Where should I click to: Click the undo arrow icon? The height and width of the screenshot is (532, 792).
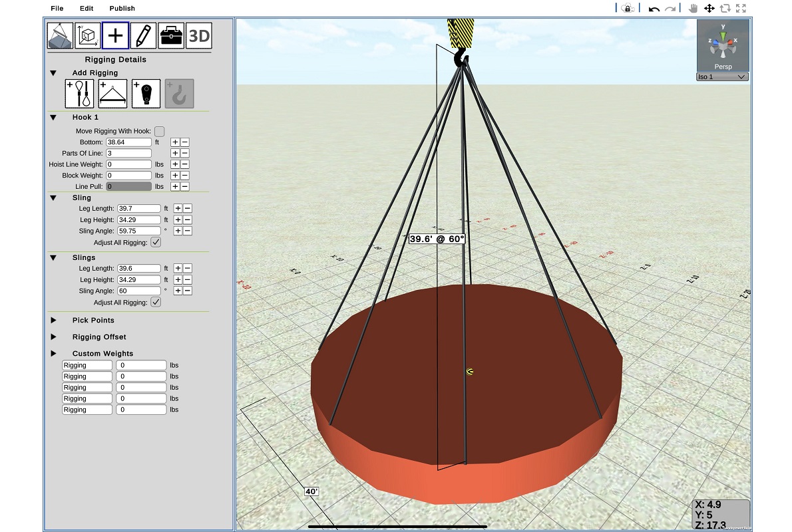(653, 8)
